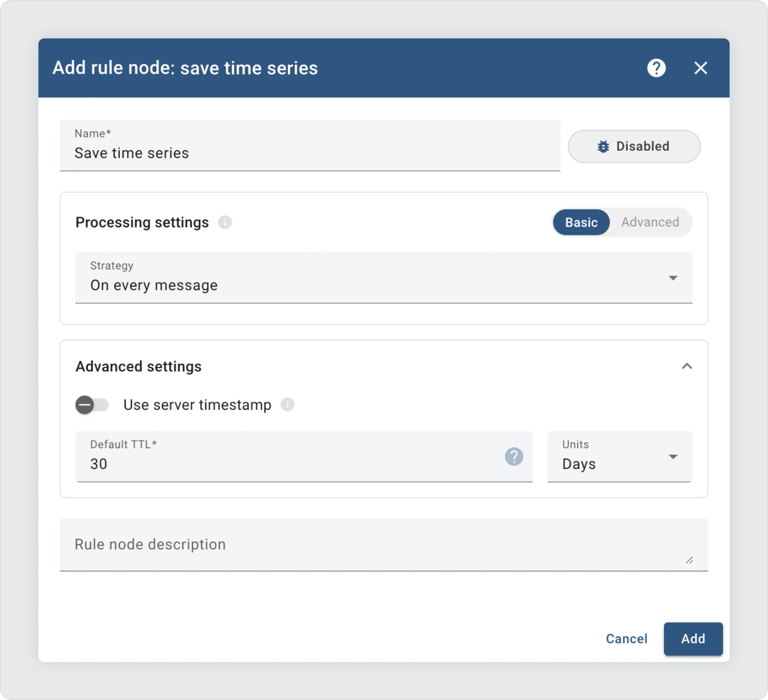Viewport: 768px width, 700px height.
Task: Click info icon next to server timestamp
Action: pos(287,404)
